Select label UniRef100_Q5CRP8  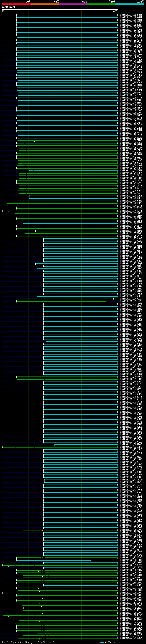[131, 213]
